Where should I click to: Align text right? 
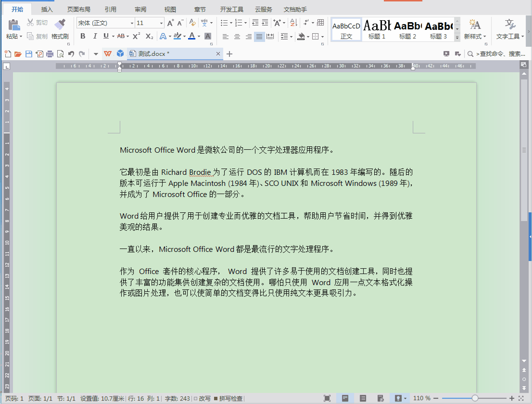tap(249, 37)
